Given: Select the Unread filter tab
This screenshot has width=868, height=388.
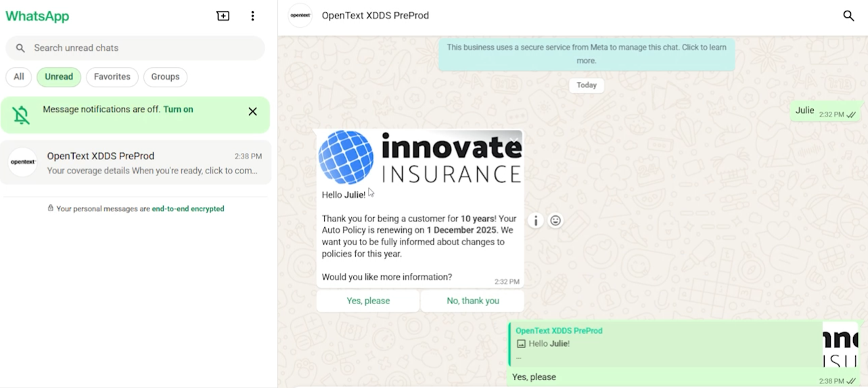Looking at the screenshot, I should pos(59,77).
